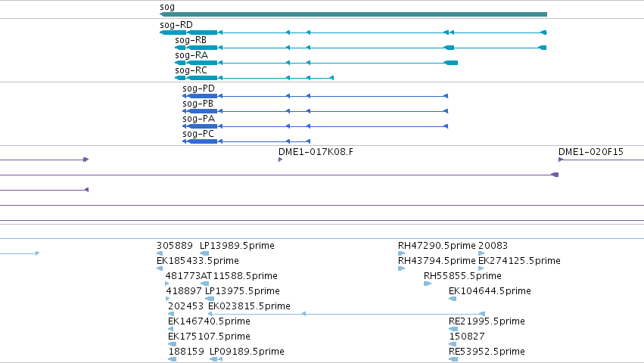Select the sog-PD protein label
This screenshot has width=644, height=363.
coord(198,88)
